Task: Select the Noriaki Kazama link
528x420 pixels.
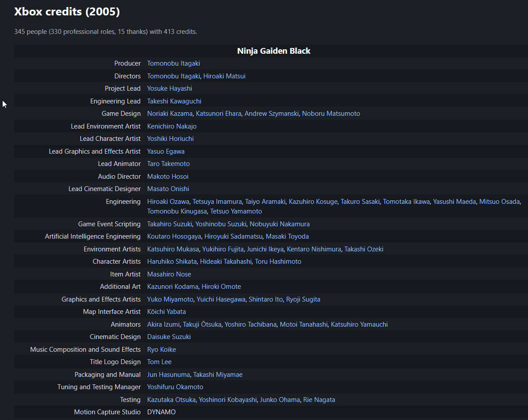Action: tap(170, 114)
